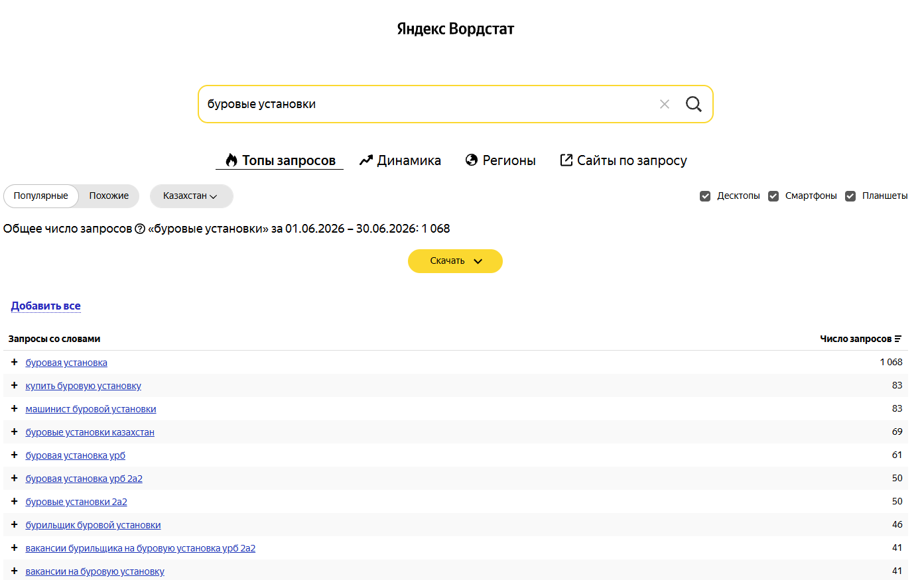
Task: Select the Популярные toggle option
Action: pyautogui.click(x=41, y=196)
